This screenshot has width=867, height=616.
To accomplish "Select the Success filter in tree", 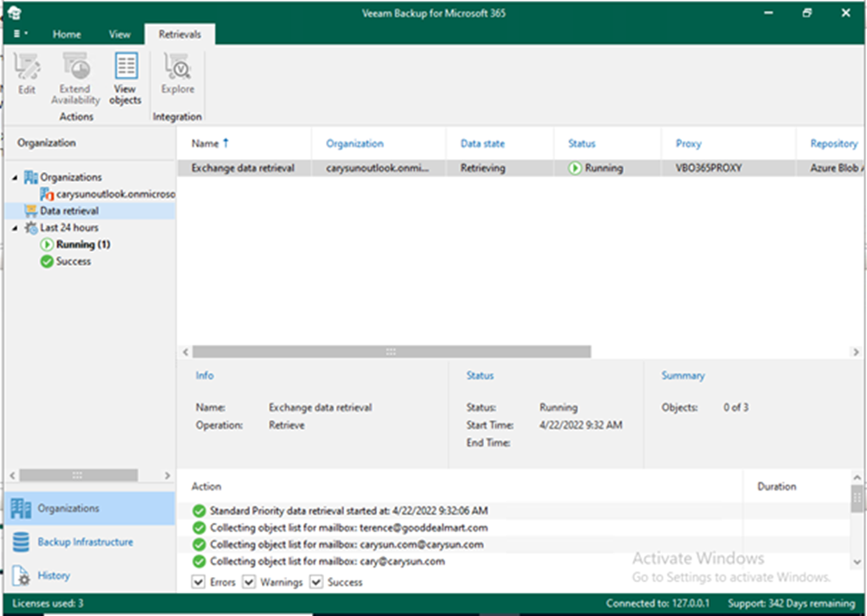I will 73,261.
